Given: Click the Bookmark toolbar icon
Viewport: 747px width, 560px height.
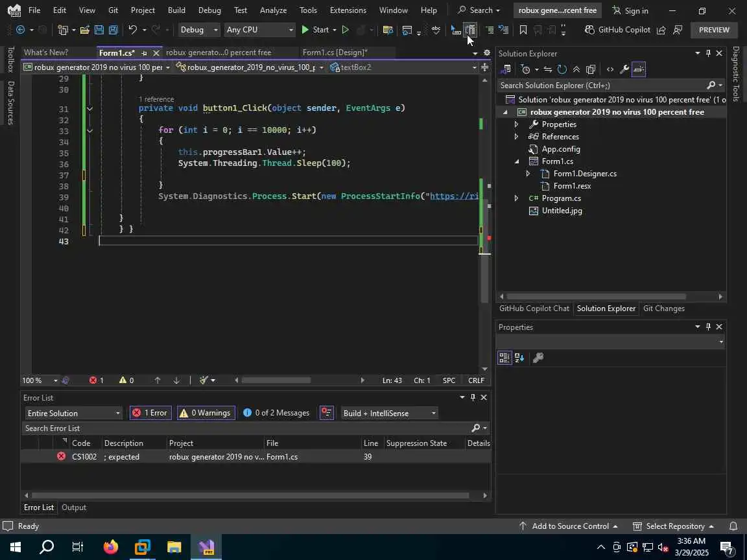Looking at the screenshot, I should coord(523,30).
